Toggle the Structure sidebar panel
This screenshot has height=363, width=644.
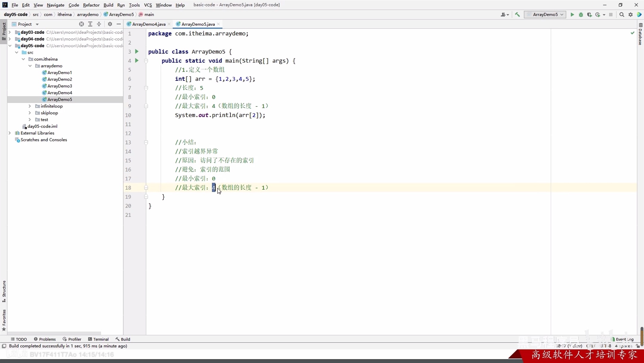(x=4, y=291)
